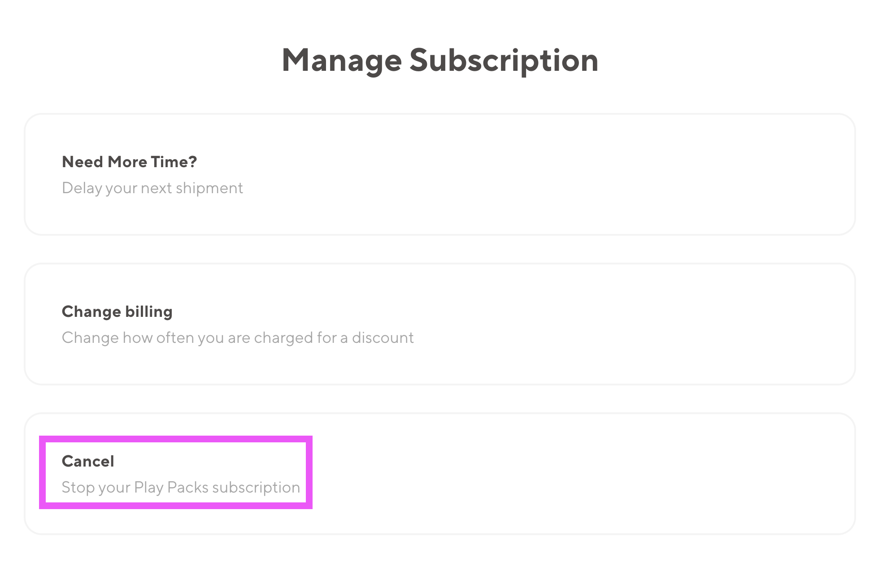Image resolution: width=883 pixels, height=588 pixels.
Task: Click the "Change billing" title text
Action: pos(117,311)
